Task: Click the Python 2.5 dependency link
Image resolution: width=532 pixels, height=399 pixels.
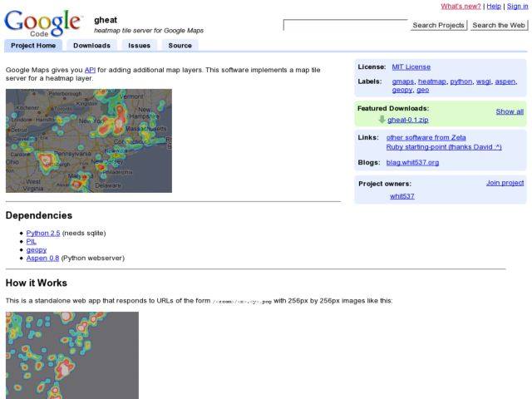Action: [x=43, y=233]
